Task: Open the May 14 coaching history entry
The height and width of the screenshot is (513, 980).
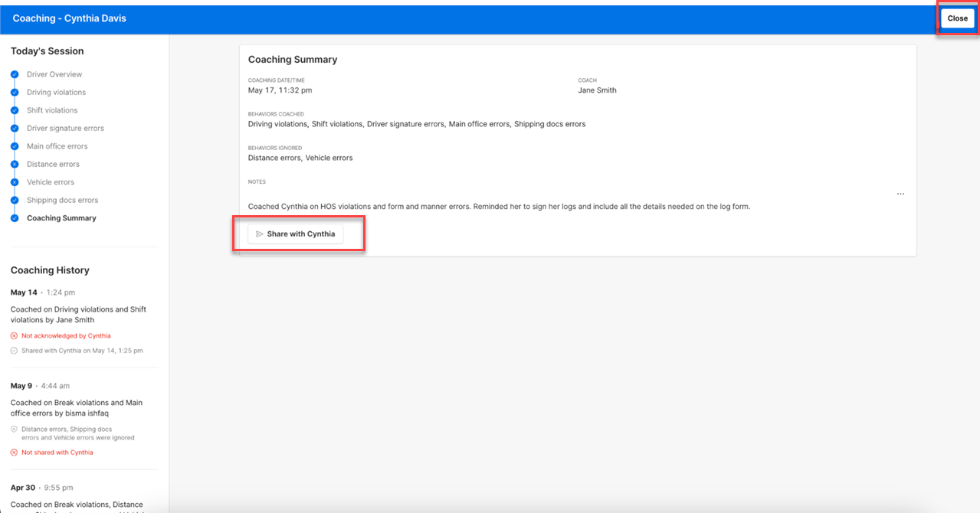Action: coord(84,322)
